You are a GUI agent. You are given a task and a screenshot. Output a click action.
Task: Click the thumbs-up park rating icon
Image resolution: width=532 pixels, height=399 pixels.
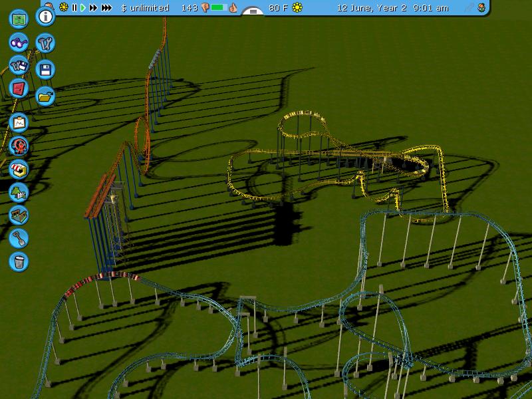233,7
